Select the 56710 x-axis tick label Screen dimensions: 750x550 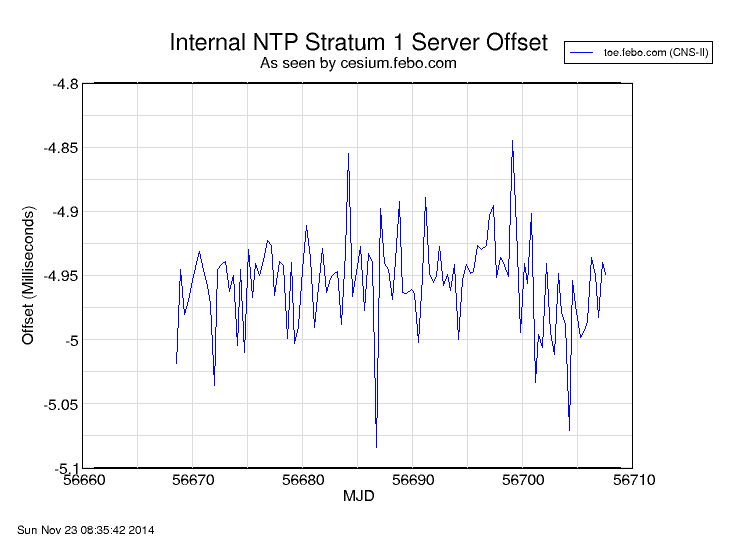(632, 480)
